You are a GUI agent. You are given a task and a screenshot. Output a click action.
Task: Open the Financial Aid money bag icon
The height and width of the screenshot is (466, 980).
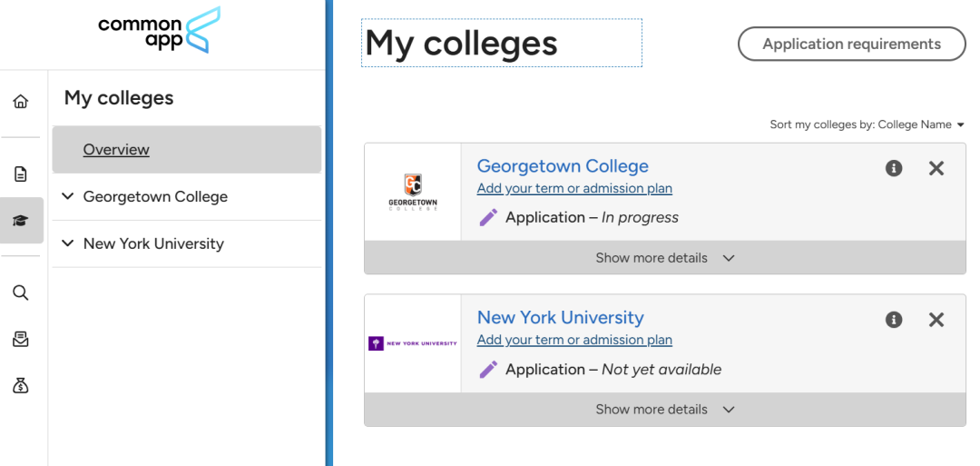pyautogui.click(x=21, y=386)
